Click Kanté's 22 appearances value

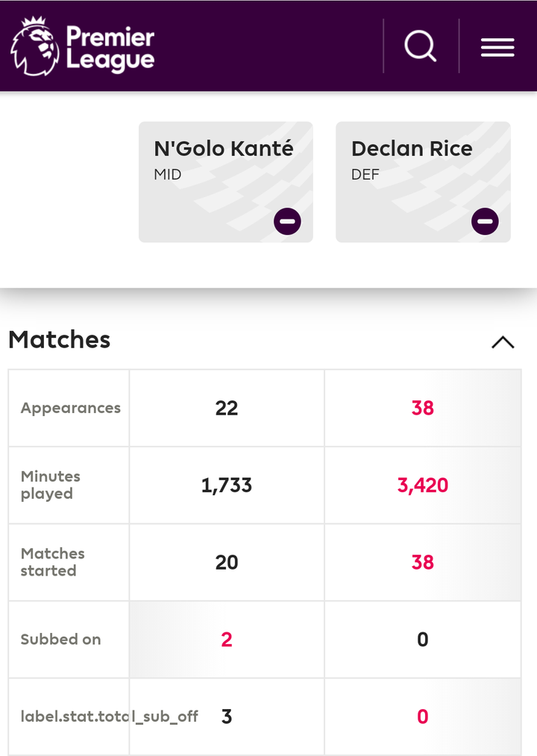click(x=227, y=408)
